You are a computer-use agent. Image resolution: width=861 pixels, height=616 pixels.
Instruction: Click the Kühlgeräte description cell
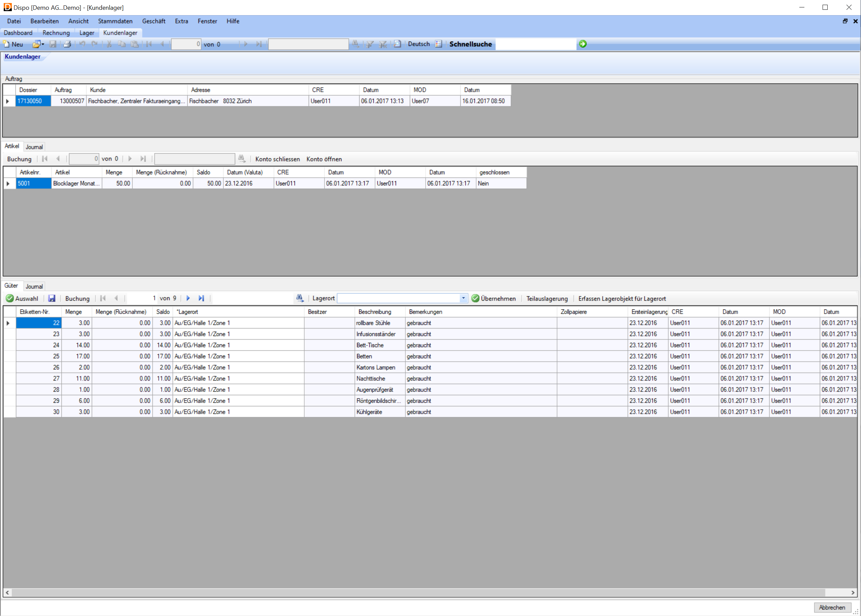380,411
